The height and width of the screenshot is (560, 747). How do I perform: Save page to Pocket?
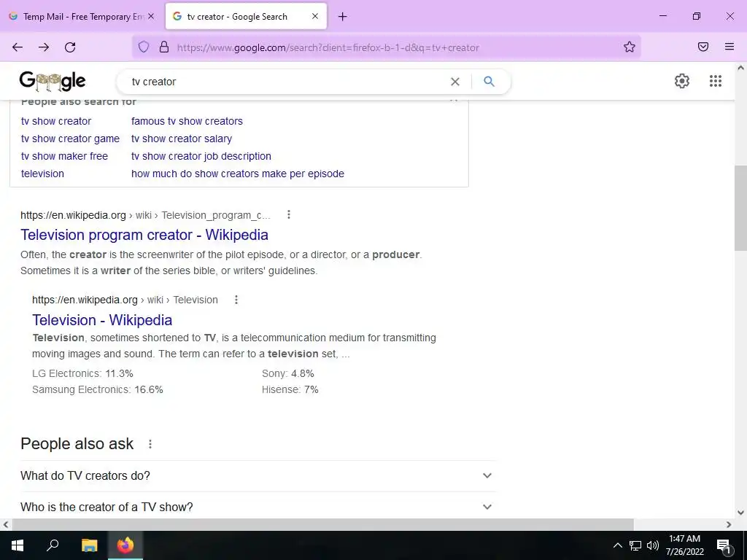click(703, 47)
